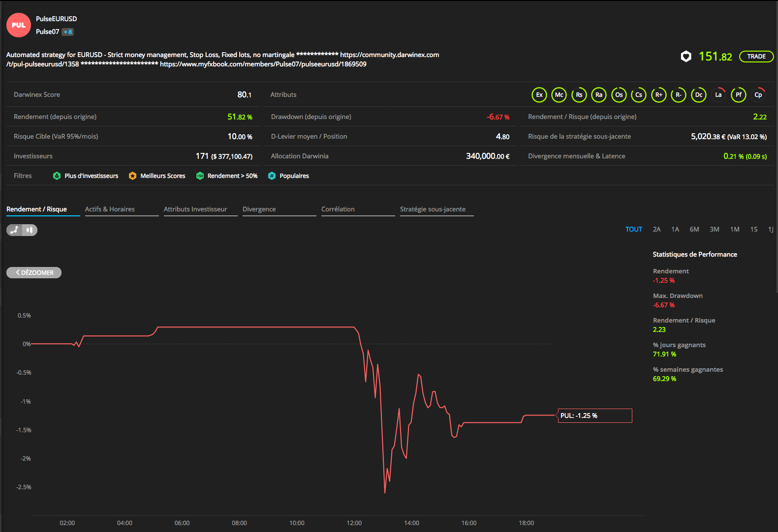Select the Dc attribute circle
The image size is (778, 532).
(x=699, y=95)
